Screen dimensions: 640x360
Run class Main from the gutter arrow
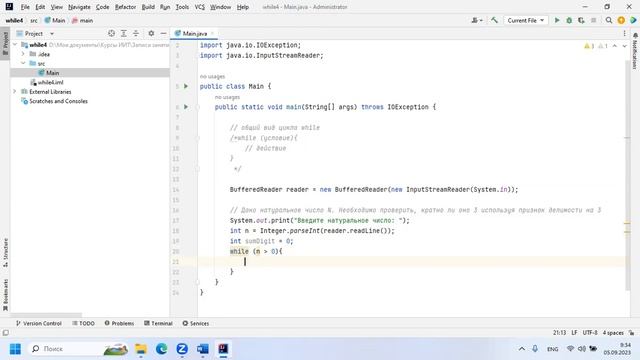[186, 86]
